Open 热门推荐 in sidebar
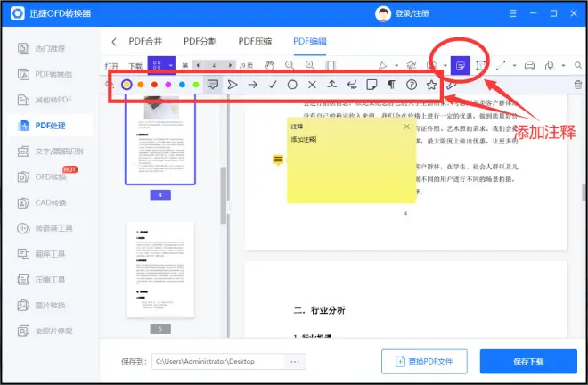588x385 pixels. pyautogui.click(x=51, y=48)
